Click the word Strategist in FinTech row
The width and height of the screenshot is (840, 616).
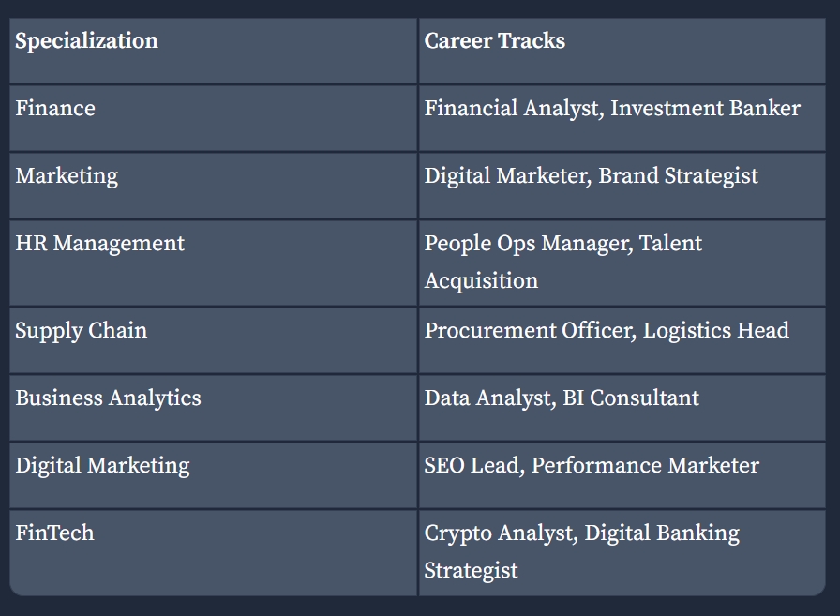tap(471, 571)
